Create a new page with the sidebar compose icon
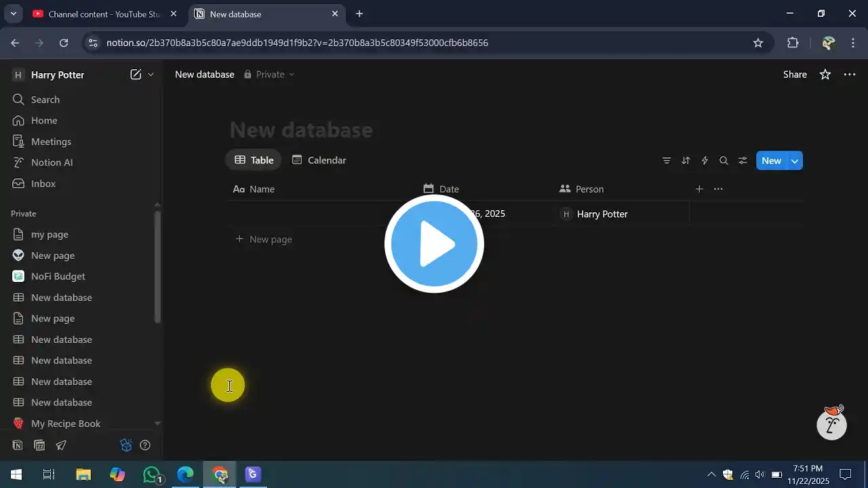The height and width of the screenshot is (488, 868). click(136, 75)
